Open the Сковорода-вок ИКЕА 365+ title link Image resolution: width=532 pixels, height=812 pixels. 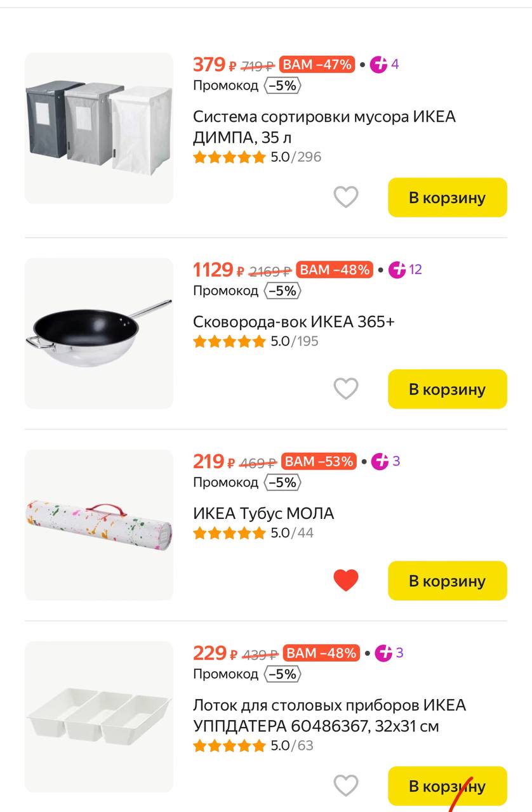click(293, 322)
